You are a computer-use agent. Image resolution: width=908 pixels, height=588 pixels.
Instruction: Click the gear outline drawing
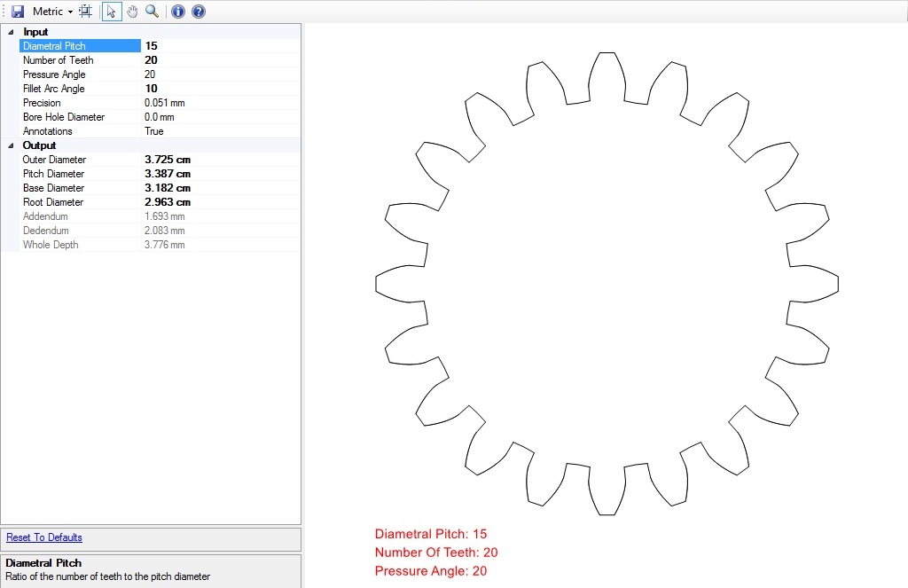[607, 284]
